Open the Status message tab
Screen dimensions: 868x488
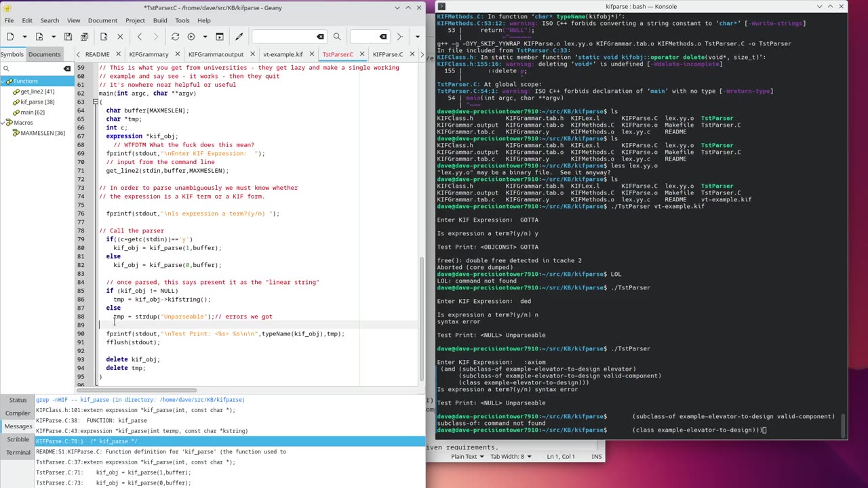point(18,400)
